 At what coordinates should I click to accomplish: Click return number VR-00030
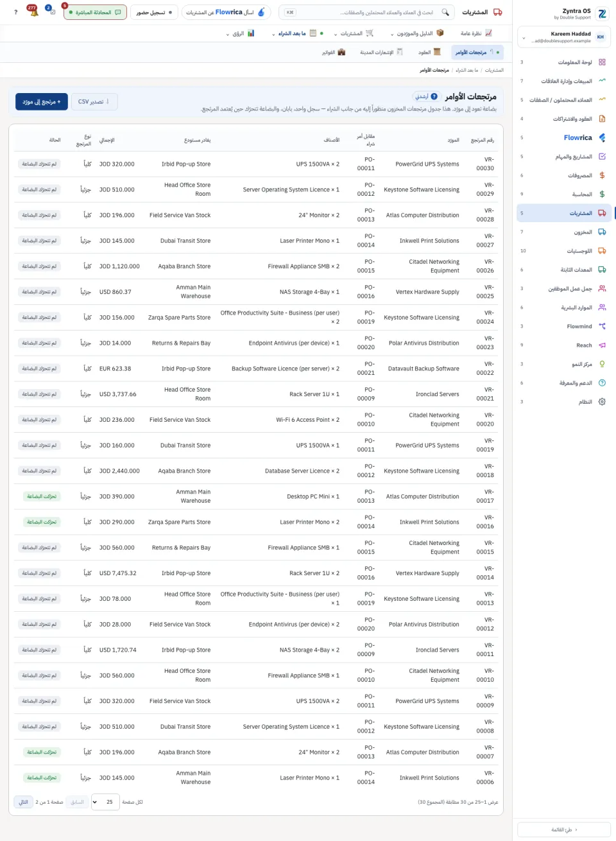coord(485,164)
